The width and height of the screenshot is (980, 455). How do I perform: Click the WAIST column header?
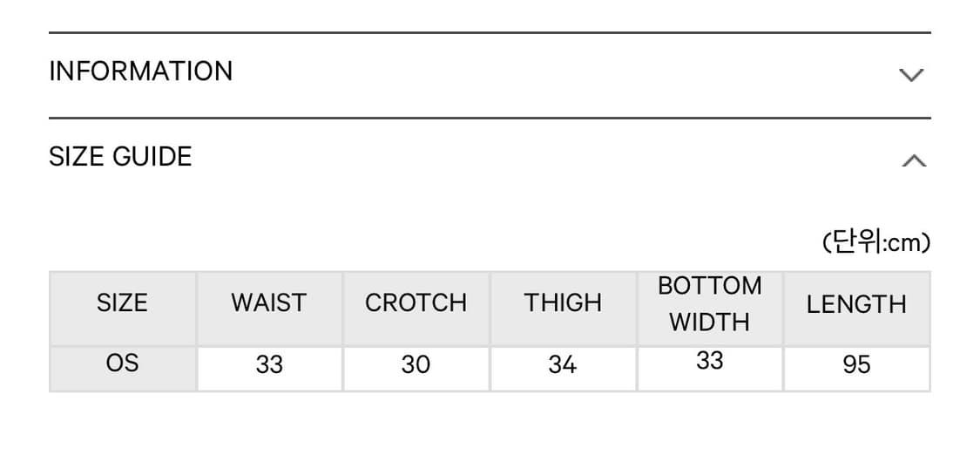[x=269, y=303]
